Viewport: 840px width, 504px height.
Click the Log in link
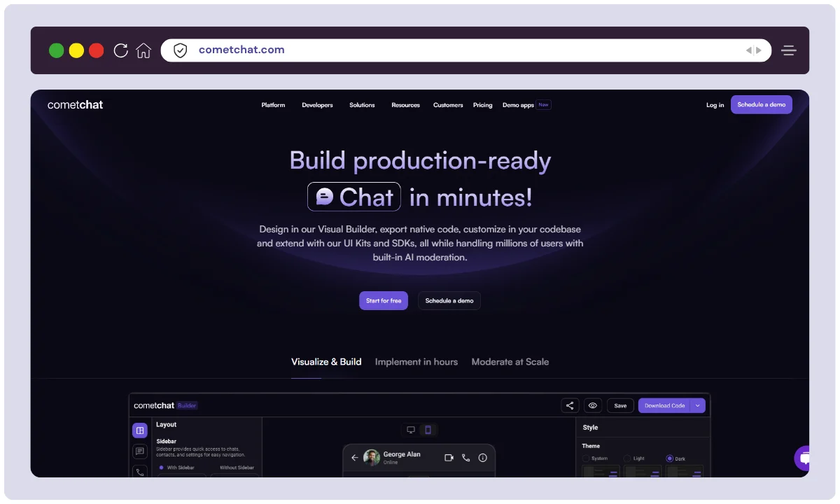pyautogui.click(x=715, y=105)
